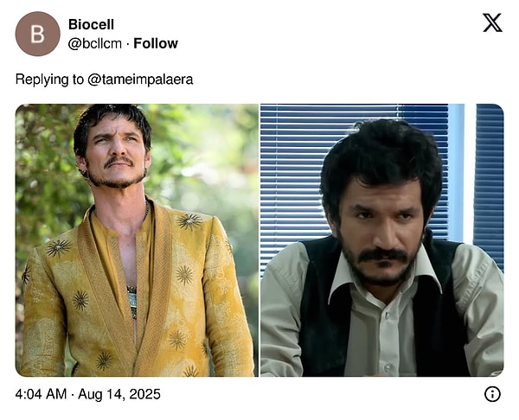Click the circled info icon below the photos
Screen dimensions: 519x420
(x=492, y=394)
